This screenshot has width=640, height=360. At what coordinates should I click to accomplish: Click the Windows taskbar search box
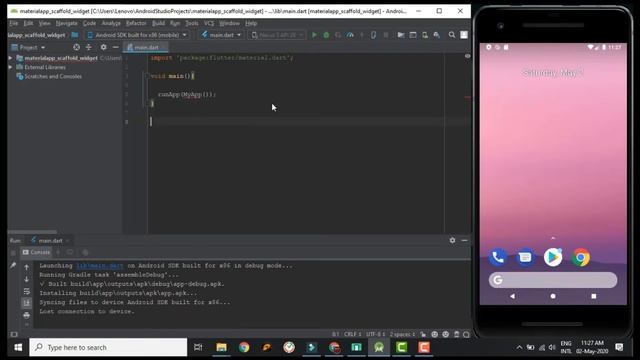pos(108,347)
